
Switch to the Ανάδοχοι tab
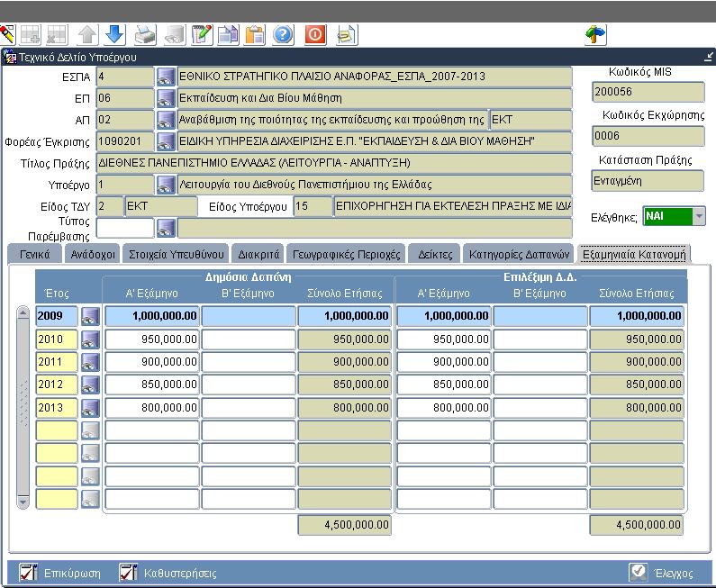coord(93,254)
